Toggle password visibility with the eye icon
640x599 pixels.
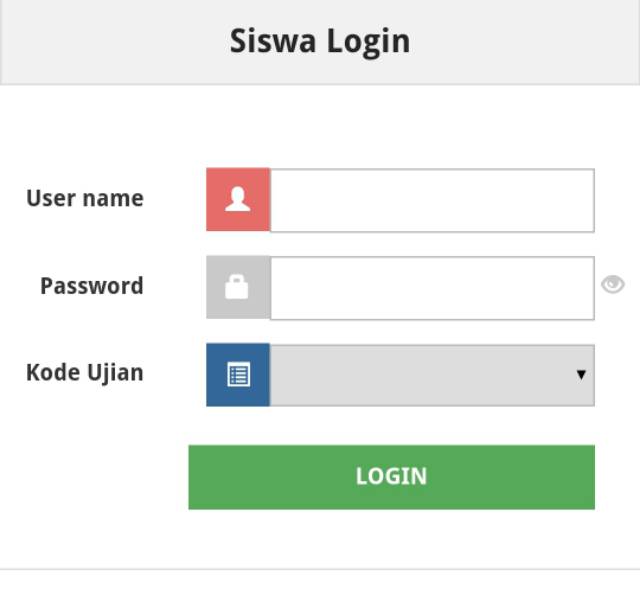tap(612, 285)
